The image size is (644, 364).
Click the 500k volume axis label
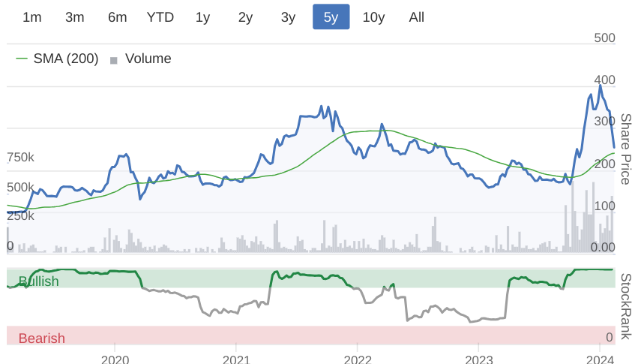(20, 187)
